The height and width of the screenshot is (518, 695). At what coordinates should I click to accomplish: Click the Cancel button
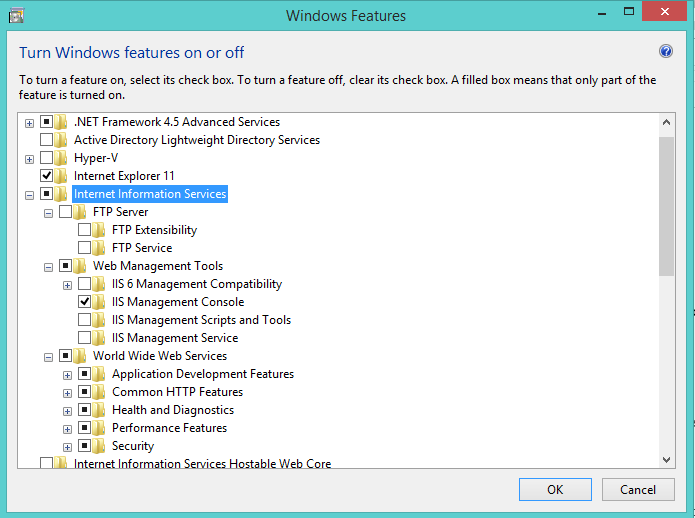tap(638, 490)
